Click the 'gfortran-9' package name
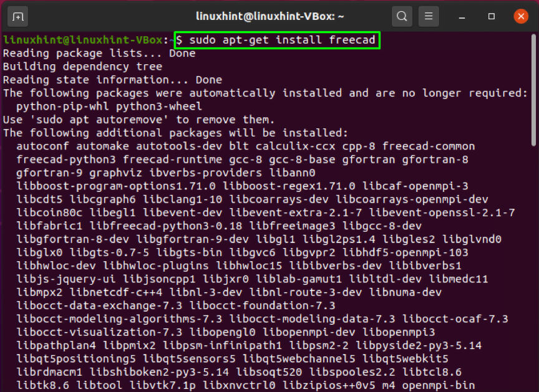 point(49,173)
